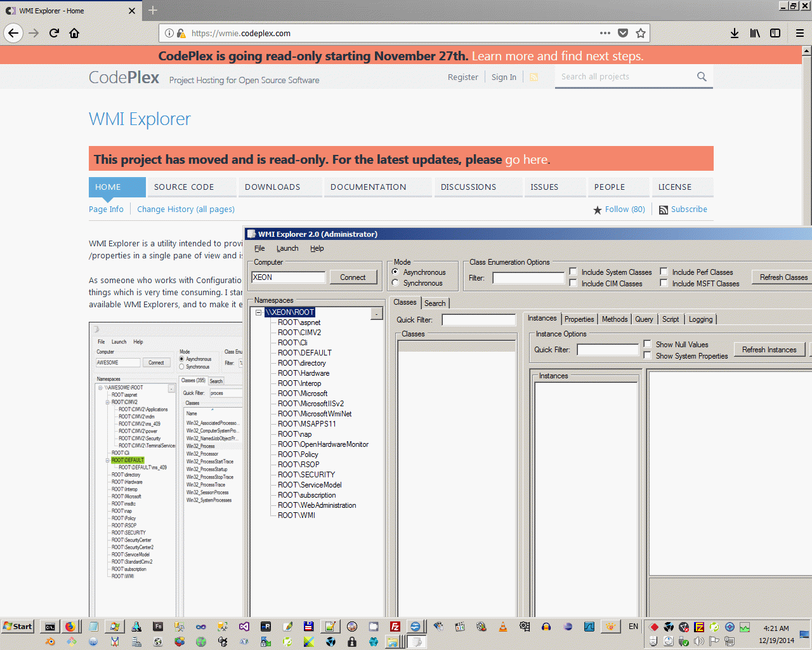Select the Synchronous mode radio button
Screen dimensions: 812x650
[x=395, y=283]
